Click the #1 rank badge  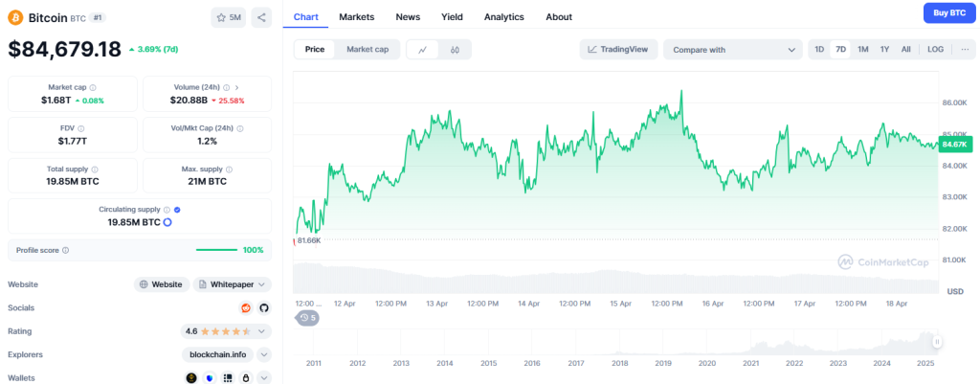pos(97,17)
